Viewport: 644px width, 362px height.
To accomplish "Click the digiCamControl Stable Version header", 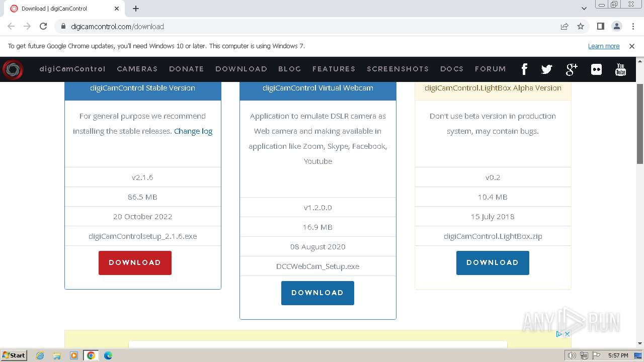I will coord(143,88).
